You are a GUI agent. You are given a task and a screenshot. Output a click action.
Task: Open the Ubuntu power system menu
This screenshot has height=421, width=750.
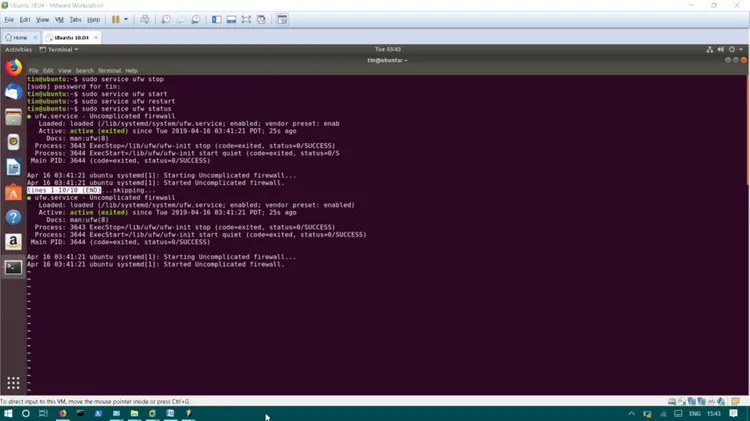pos(732,49)
